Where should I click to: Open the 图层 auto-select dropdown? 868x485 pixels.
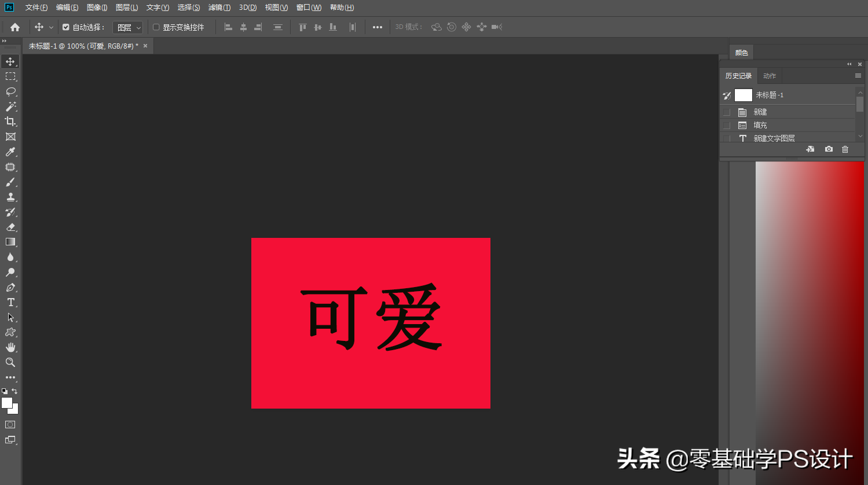point(127,27)
